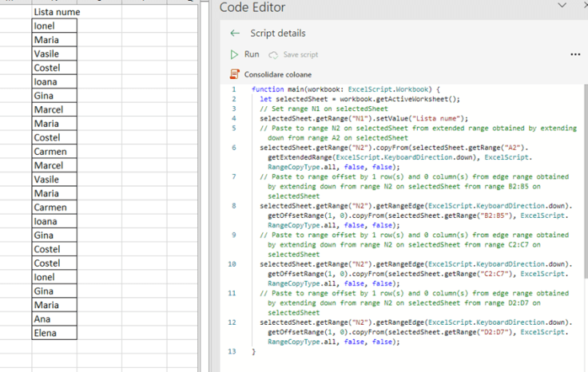Click line number 8 in the gutter
The image size is (588, 372).
click(232, 206)
